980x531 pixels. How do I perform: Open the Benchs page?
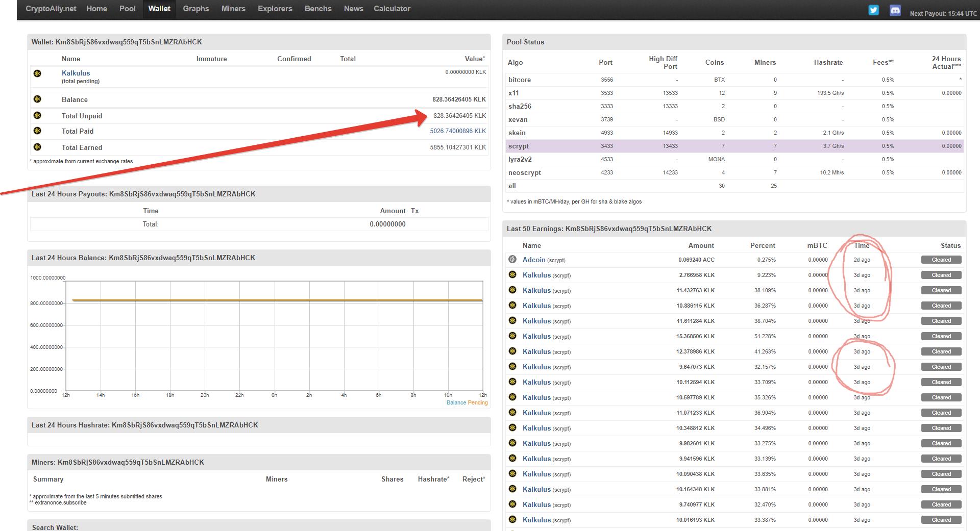318,9
